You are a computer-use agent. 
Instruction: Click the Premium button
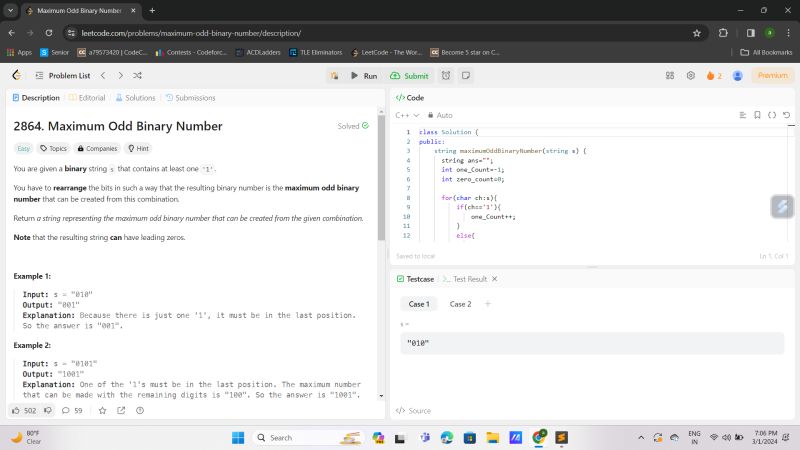[772, 76]
